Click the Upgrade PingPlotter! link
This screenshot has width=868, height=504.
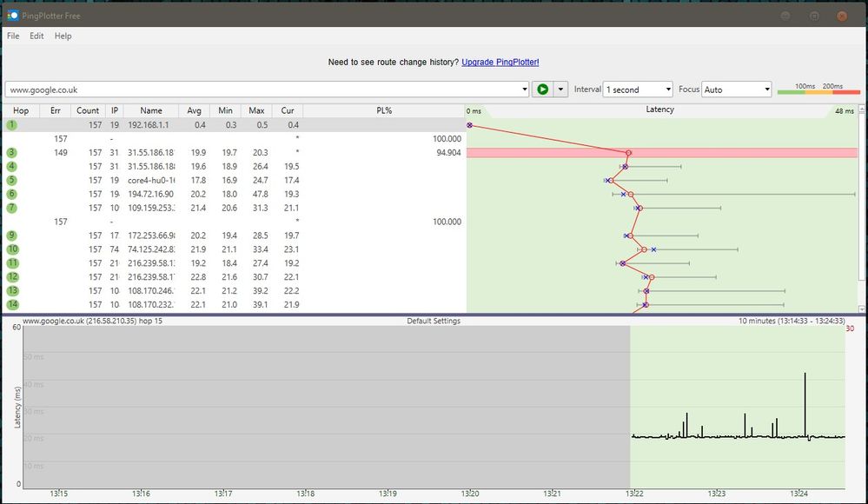500,63
